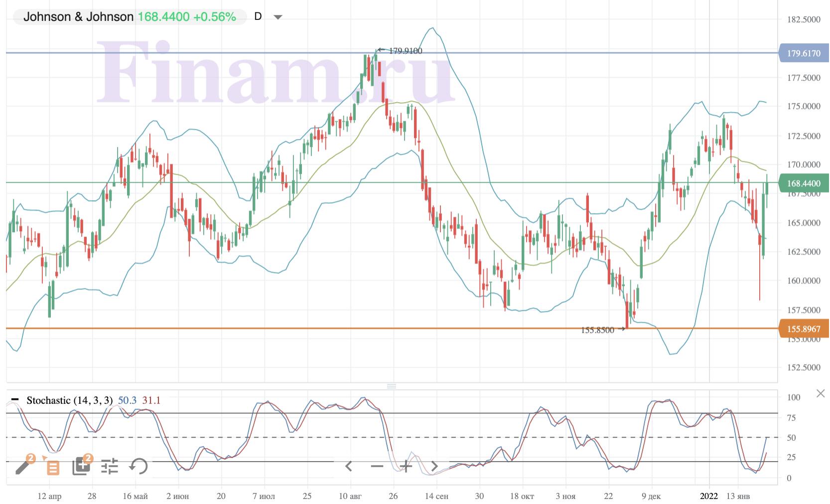Image resolution: width=830 pixels, height=504 pixels.
Task: Click the Johnson & Johnson ticker name
Action: (x=79, y=17)
